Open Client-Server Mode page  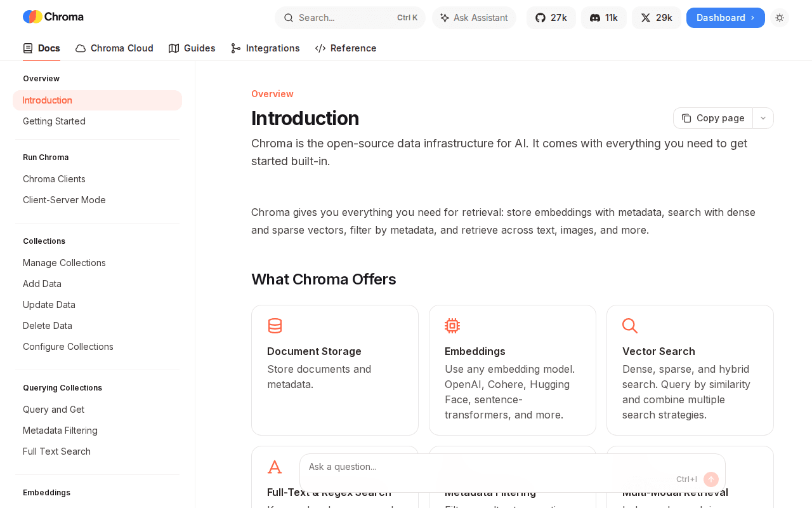(64, 200)
